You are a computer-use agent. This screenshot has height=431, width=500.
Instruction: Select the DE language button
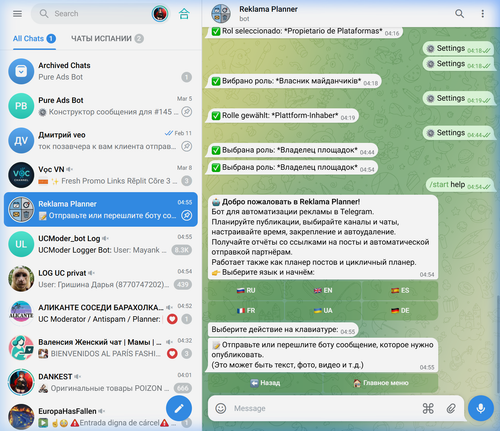(x=400, y=311)
